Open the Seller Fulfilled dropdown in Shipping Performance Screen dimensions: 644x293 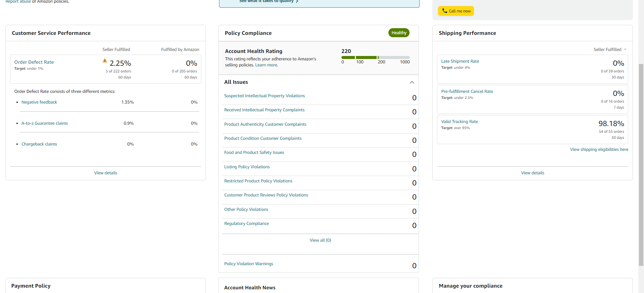click(610, 49)
